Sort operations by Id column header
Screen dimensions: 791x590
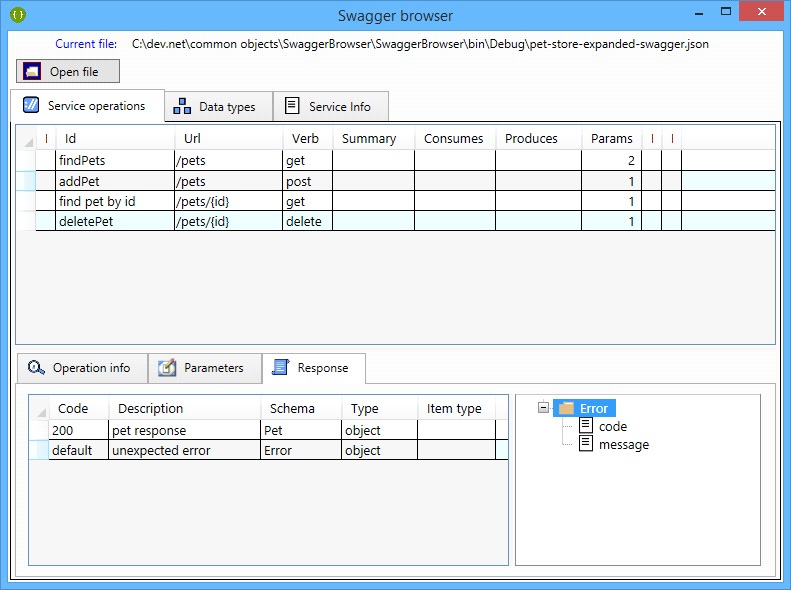[x=116, y=139]
